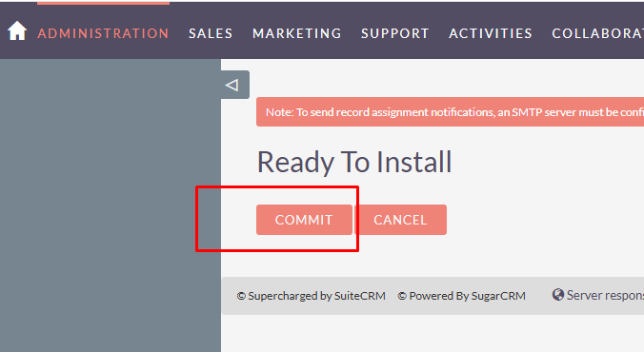Viewport: 644px width, 352px height.
Task: Click Powered By SugarCRM footer link
Action: point(462,296)
